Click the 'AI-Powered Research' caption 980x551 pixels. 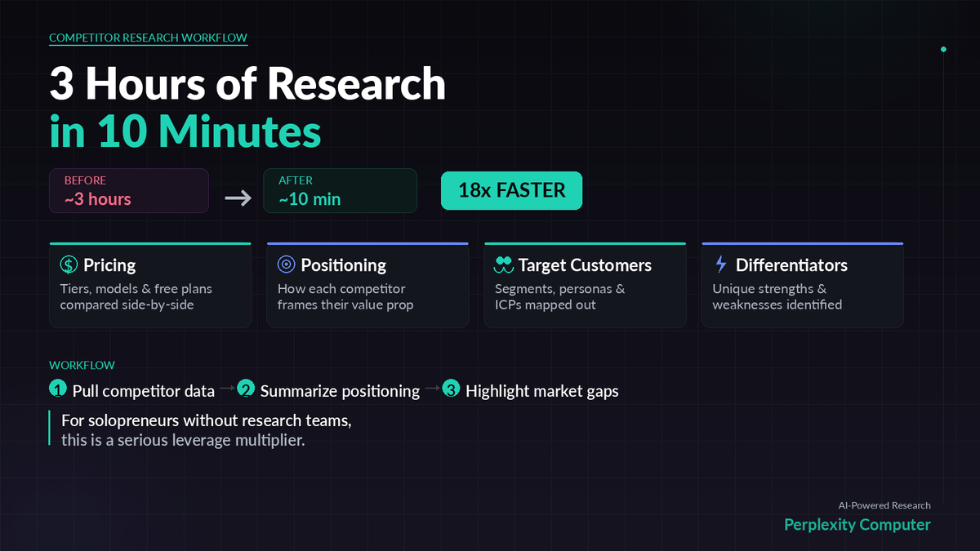(884, 505)
